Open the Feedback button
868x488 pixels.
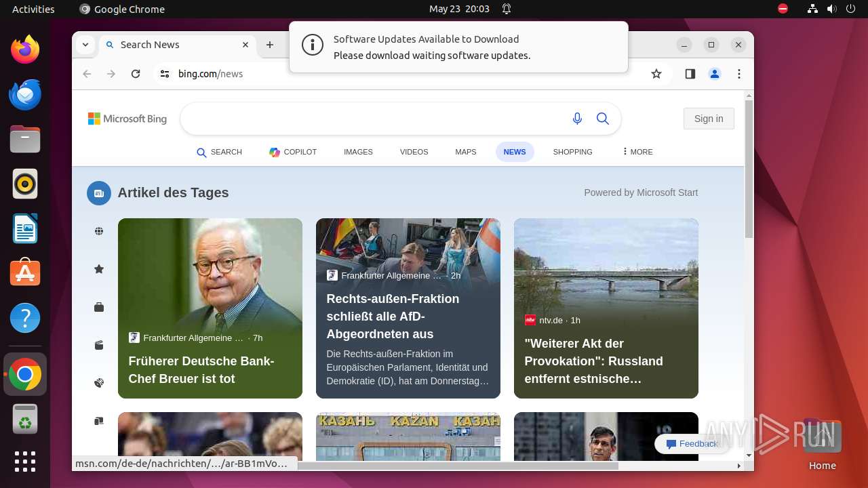(x=691, y=444)
